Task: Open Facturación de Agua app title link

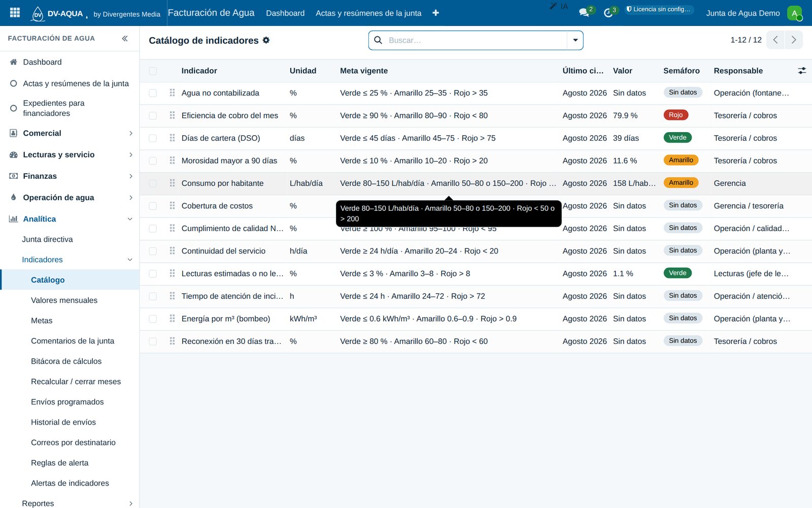Action: [211, 13]
